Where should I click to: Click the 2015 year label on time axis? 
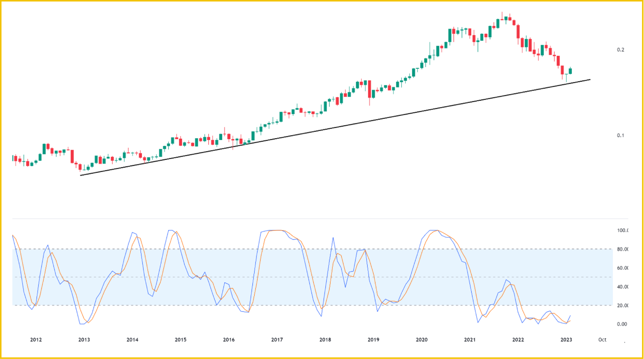(x=181, y=340)
